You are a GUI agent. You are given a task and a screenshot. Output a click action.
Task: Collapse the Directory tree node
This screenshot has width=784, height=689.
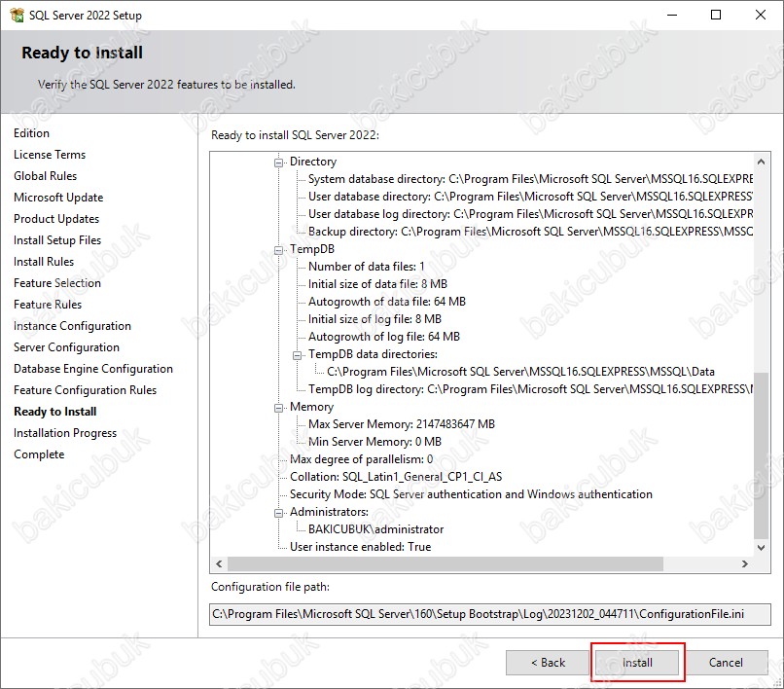[278, 163]
